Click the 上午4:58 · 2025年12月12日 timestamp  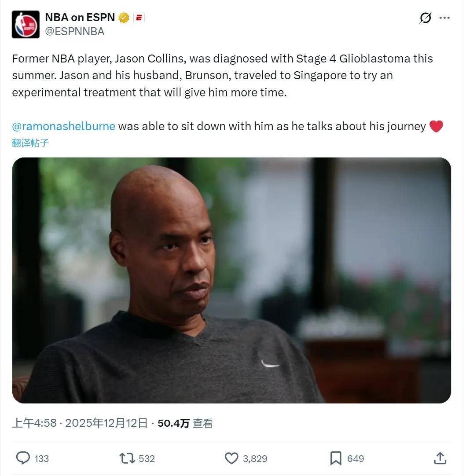(80, 423)
